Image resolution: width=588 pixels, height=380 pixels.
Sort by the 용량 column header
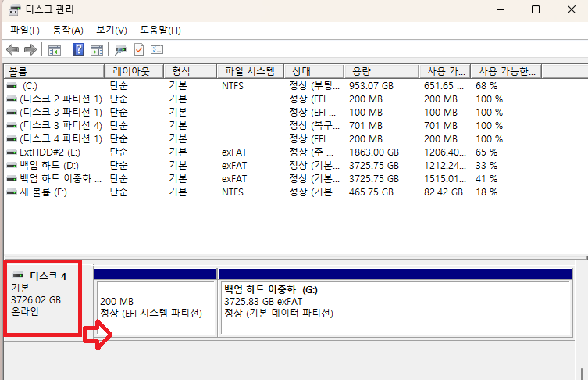pos(381,71)
